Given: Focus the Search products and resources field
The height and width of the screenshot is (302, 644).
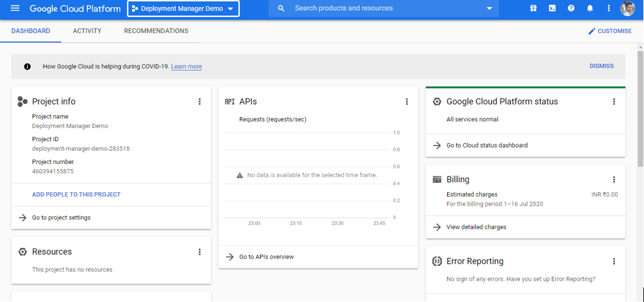Looking at the screenshot, I should (383, 8).
